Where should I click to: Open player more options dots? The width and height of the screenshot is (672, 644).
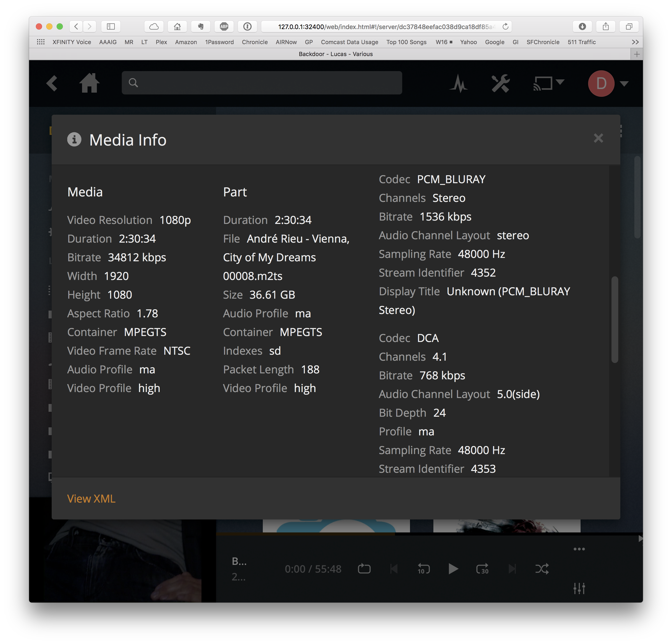point(579,549)
